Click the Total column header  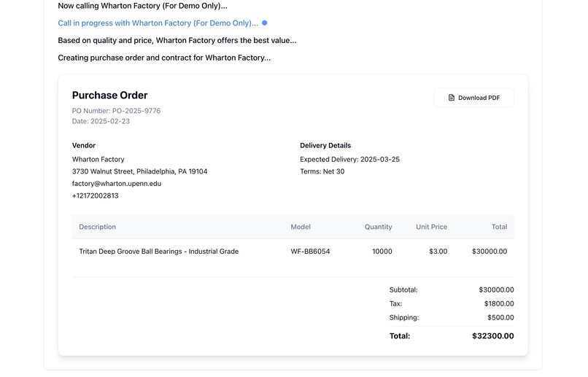499,227
